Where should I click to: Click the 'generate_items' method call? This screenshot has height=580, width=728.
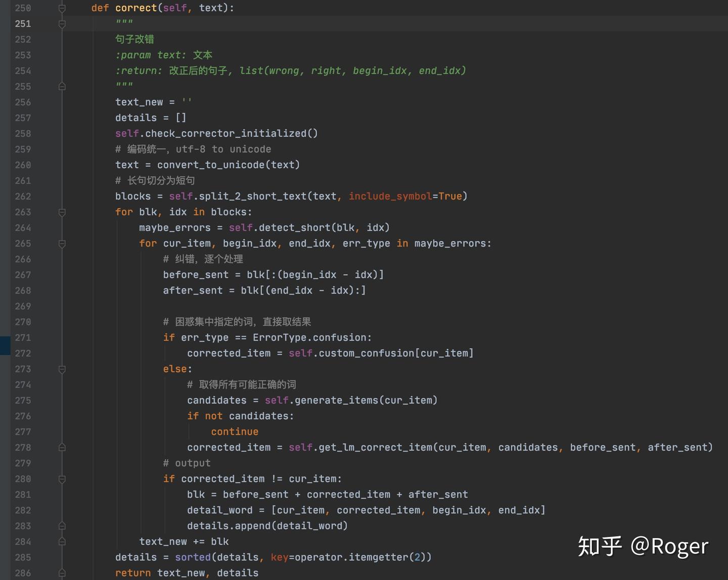[x=337, y=401]
